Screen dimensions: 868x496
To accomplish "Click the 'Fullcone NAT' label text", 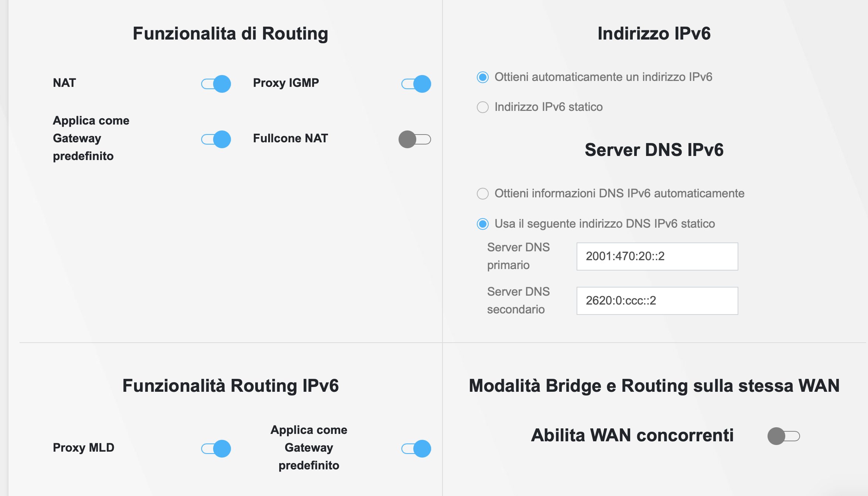I will [x=290, y=138].
